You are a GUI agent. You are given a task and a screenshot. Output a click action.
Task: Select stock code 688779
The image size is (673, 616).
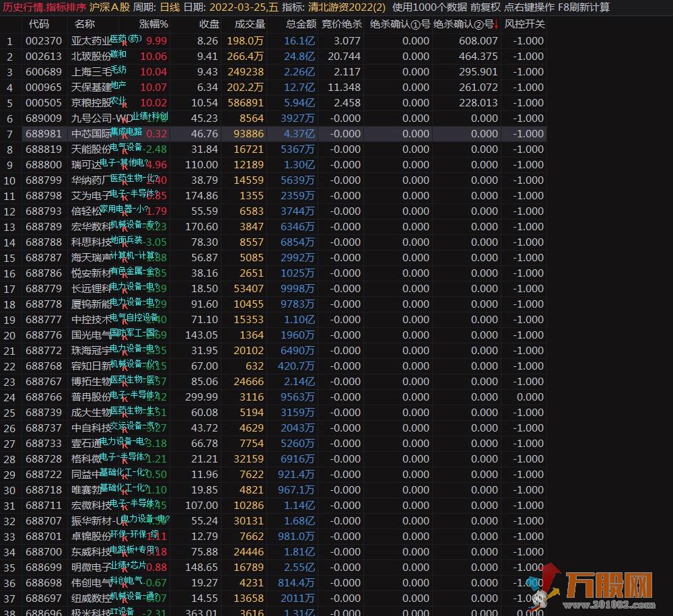[x=44, y=288]
